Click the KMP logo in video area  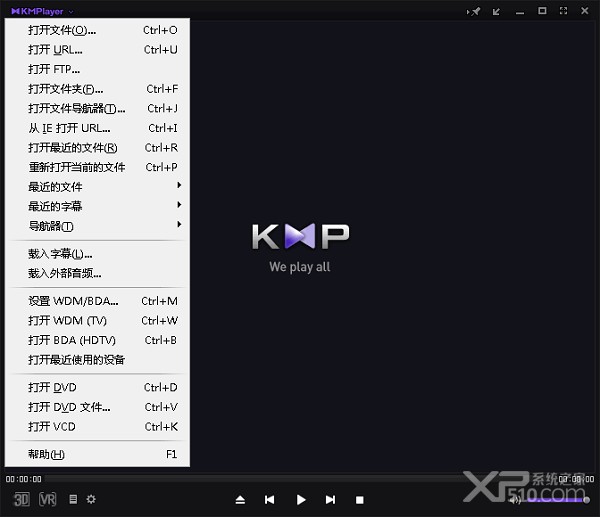(x=300, y=236)
